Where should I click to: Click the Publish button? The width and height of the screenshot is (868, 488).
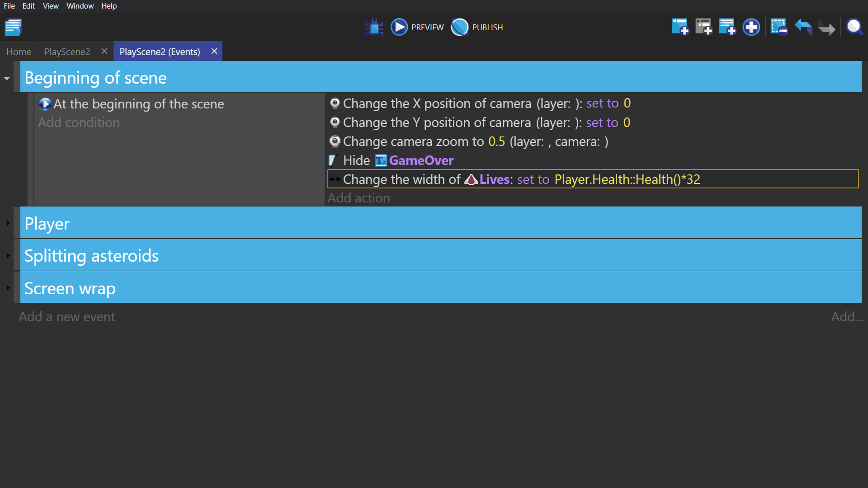tap(477, 27)
